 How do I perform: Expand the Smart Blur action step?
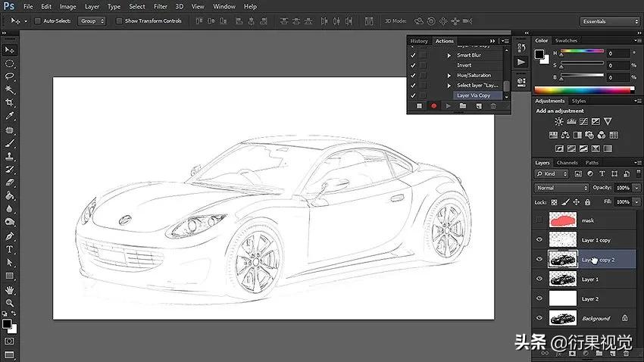(449, 55)
